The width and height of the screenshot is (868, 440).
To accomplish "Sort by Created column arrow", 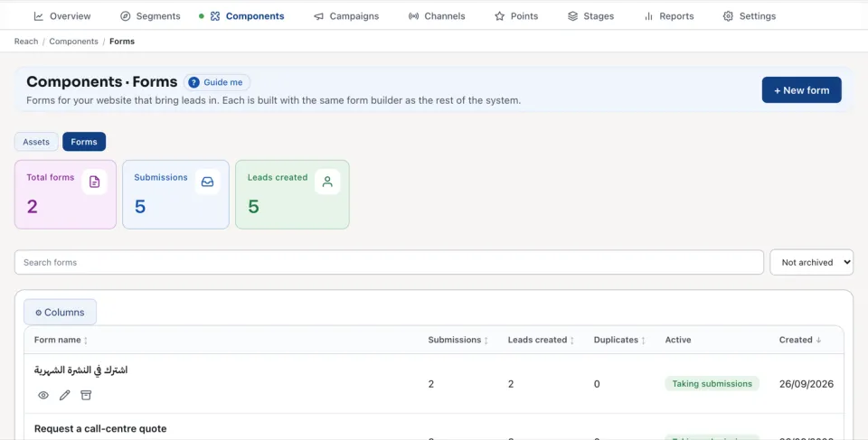I will coord(819,340).
